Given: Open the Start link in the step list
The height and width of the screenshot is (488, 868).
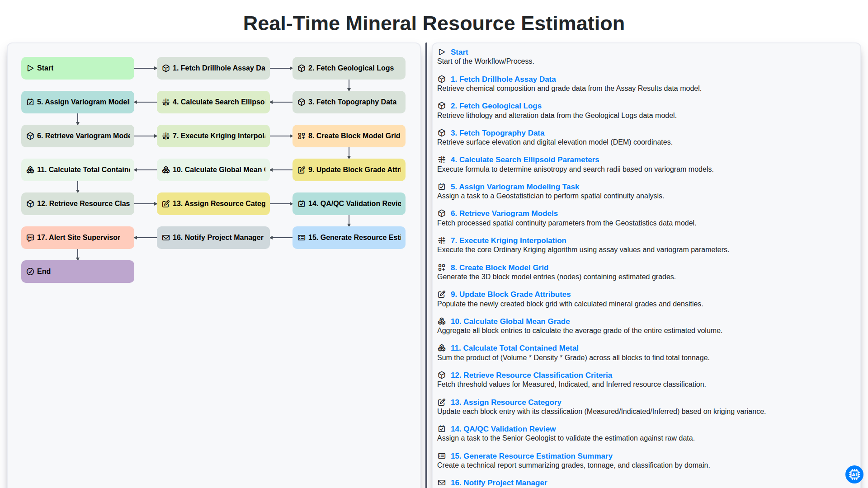Looking at the screenshot, I should [459, 52].
